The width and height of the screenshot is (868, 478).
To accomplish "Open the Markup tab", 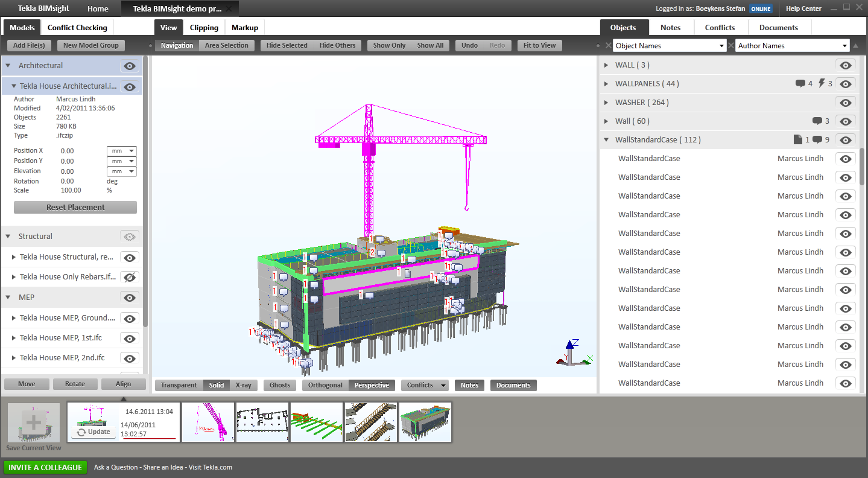I will [x=244, y=27].
